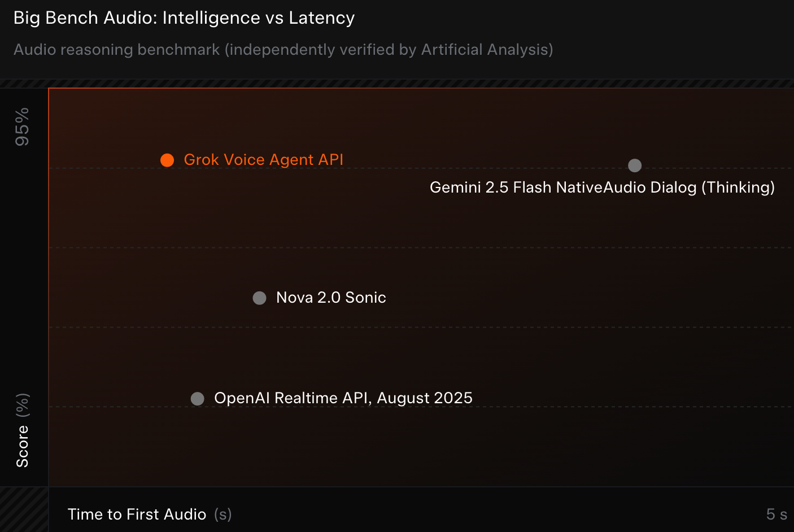Screen dimensions: 794x532
Task: Click "Intelligence vs Latency" in the title
Action: (259, 18)
